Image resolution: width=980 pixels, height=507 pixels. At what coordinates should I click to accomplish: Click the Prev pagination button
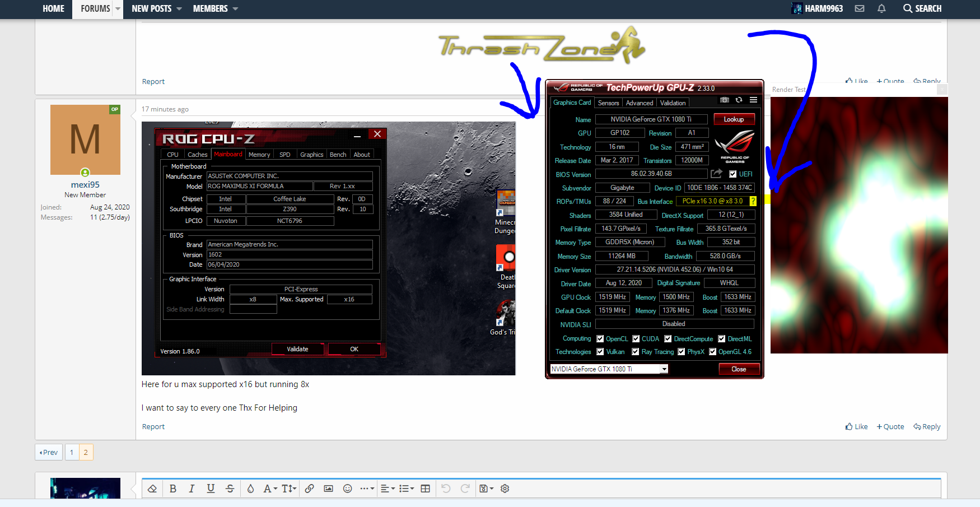(x=49, y=452)
